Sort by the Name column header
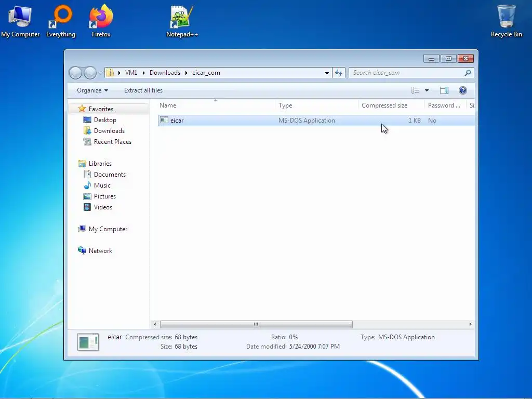532x399 pixels. pyautogui.click(x=216, y=105)
